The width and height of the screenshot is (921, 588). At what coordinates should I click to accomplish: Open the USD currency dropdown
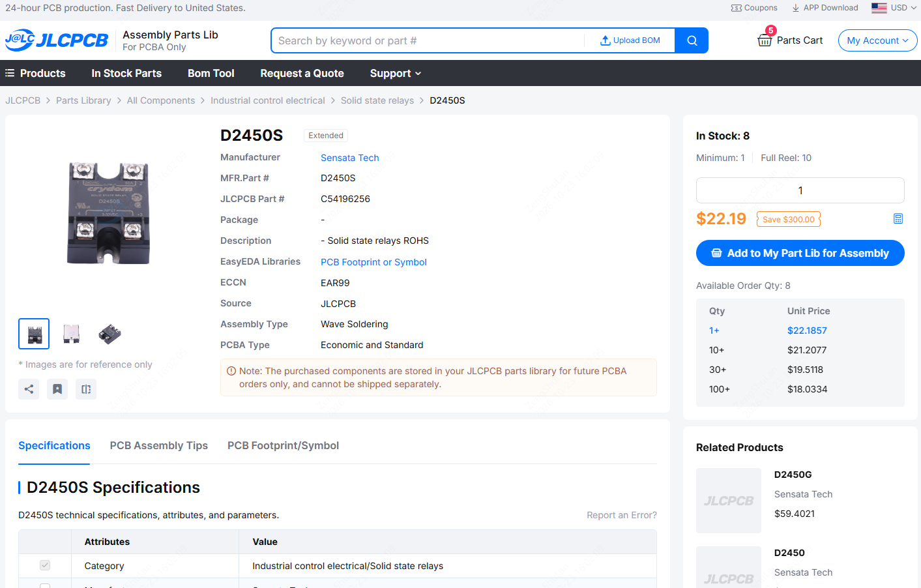[x=903, y=8]
